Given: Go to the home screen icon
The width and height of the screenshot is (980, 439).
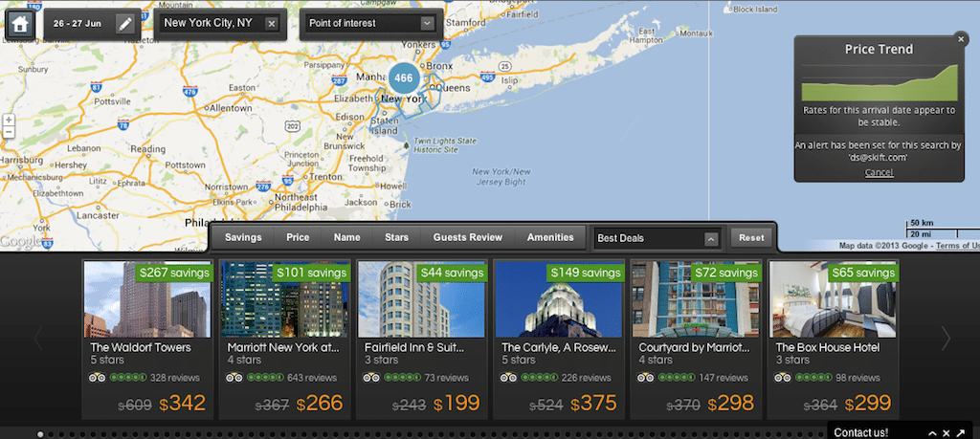Looking at the screenshot, I should 20,24.
